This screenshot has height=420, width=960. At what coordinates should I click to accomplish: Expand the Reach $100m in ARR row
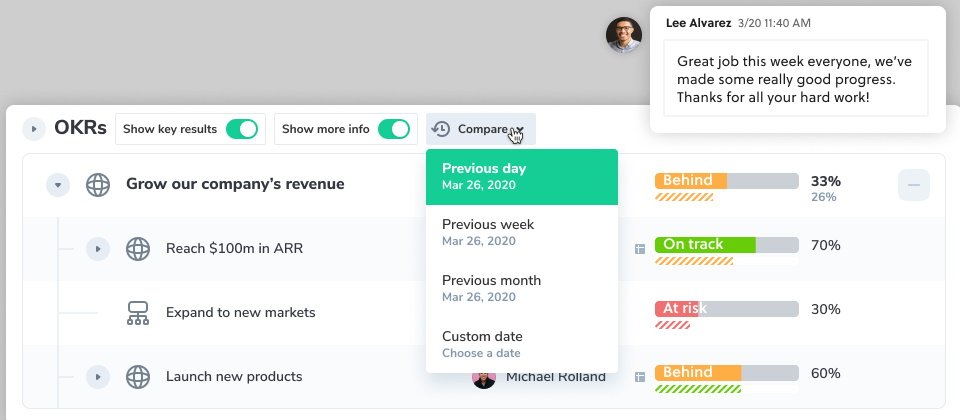[97, 249]
